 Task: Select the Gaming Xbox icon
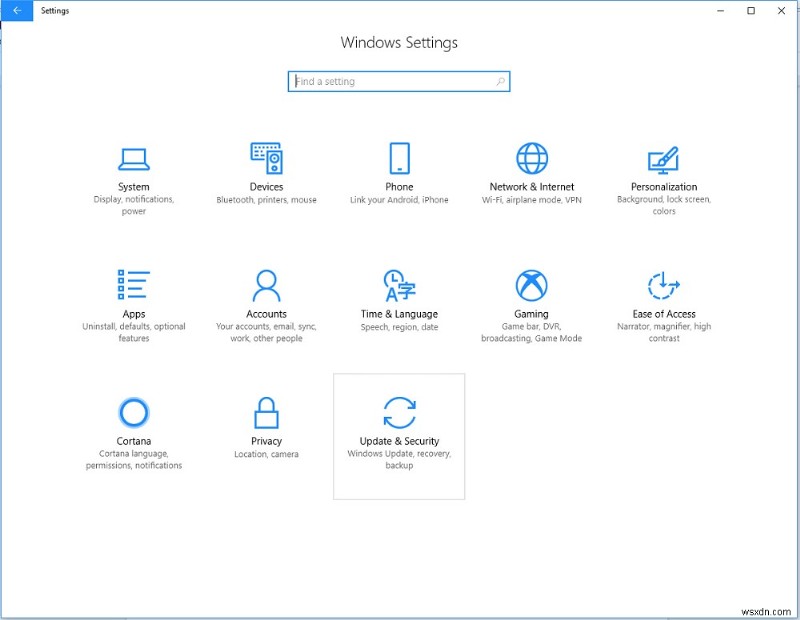(x=531, y=286)
